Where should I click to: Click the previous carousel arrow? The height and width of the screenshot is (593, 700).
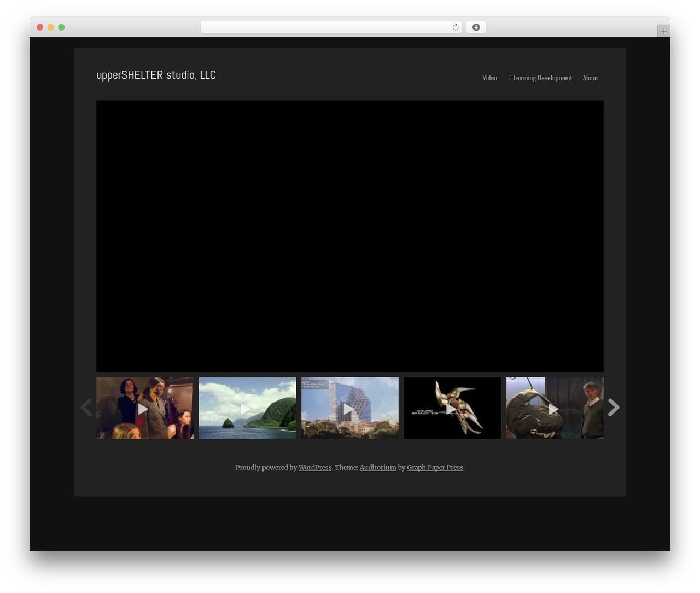pos(86,408)
